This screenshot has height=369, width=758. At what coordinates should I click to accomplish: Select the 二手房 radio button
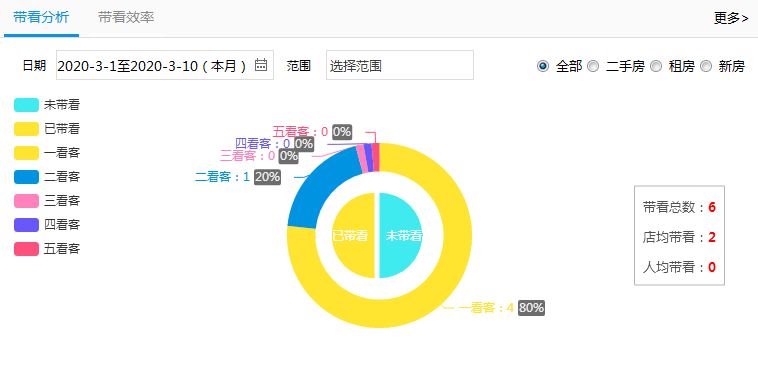point(593,66)
